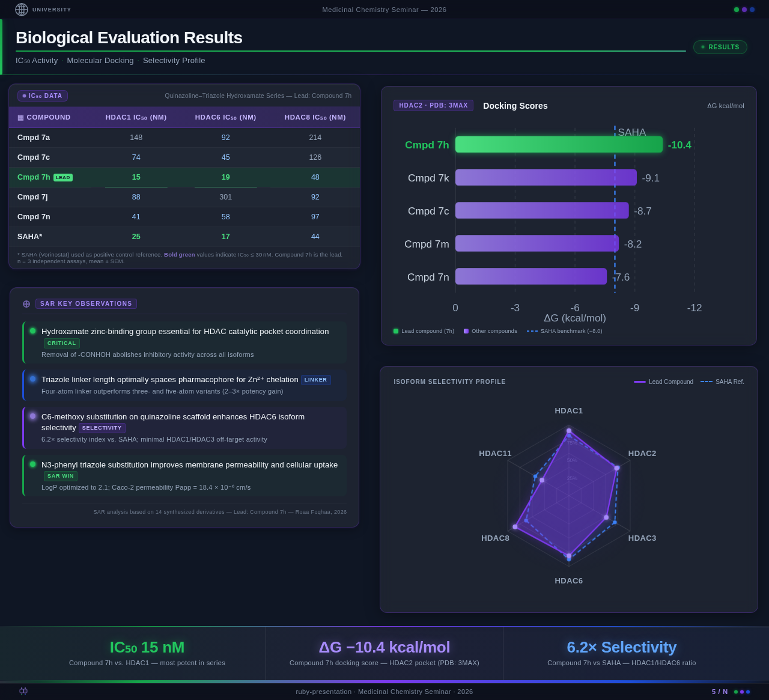Click the green status dot in the header

[x=735, y=10]
